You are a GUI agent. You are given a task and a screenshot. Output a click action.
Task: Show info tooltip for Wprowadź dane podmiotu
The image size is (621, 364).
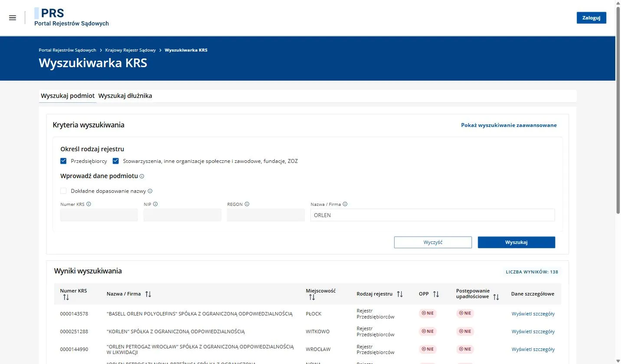tap(142, 176)
